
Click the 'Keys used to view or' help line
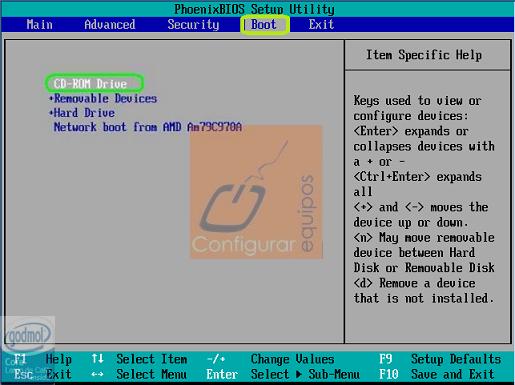[x=417, y=100]
